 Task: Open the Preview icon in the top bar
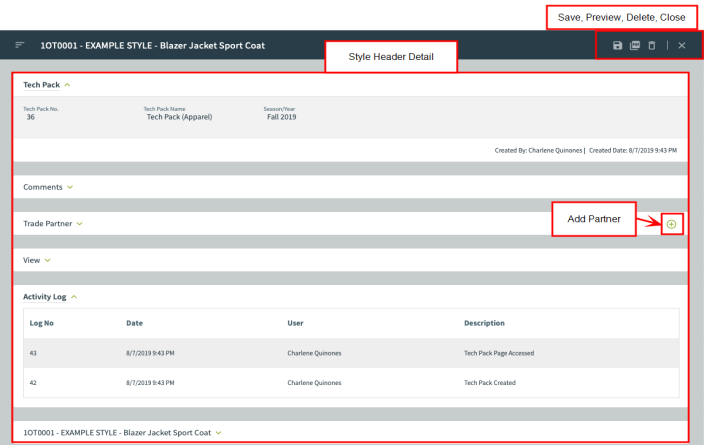(x=635, y=46)
